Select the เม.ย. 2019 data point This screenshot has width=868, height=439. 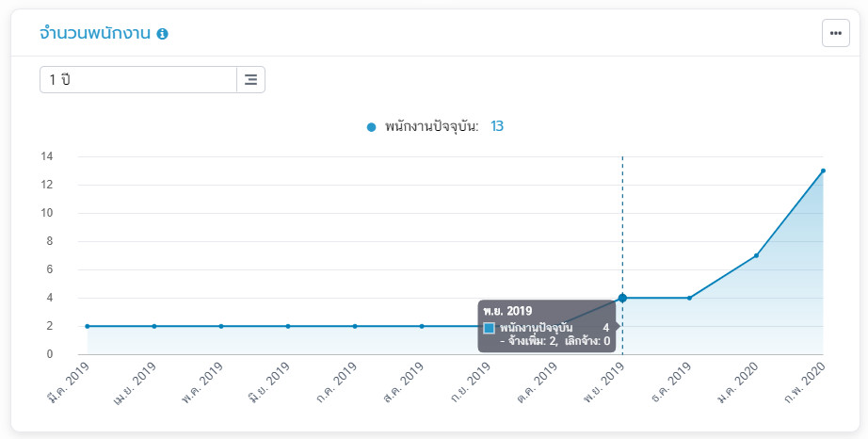tap(154, 326)
